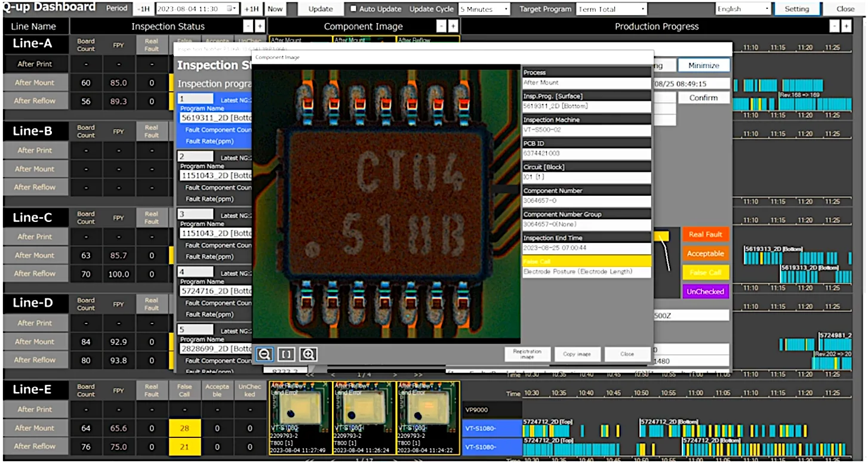Click the yellow False Call count 28

184,428
